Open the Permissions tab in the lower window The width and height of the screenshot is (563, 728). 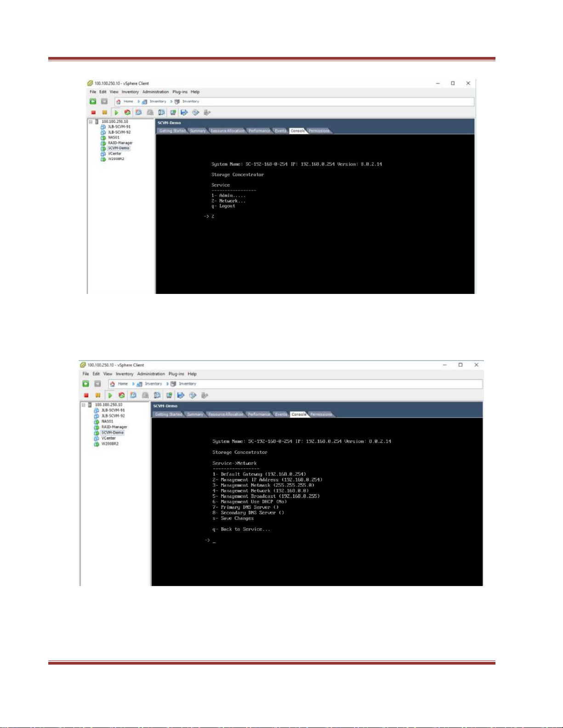coord(321,414)
